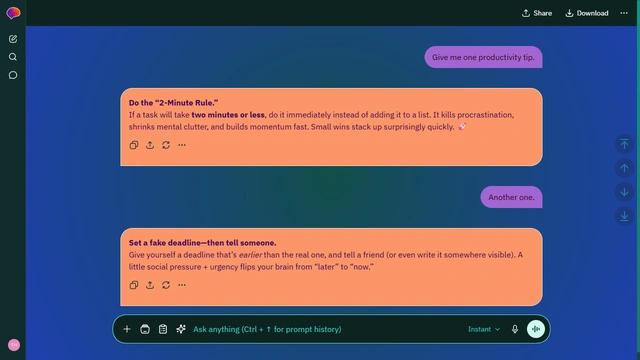Start voice mode with waveform button

tap(536, 329)
